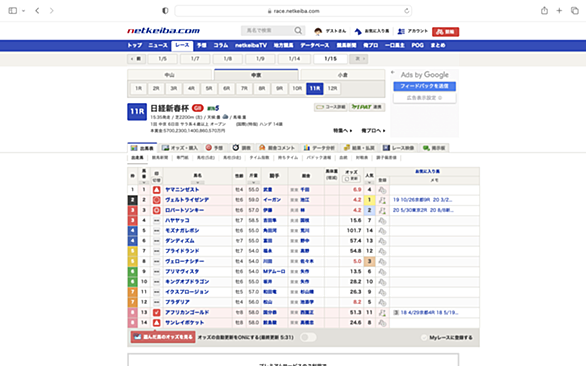
Task: Toggle the Safari sidebar icon
Action: pos(13,10)
